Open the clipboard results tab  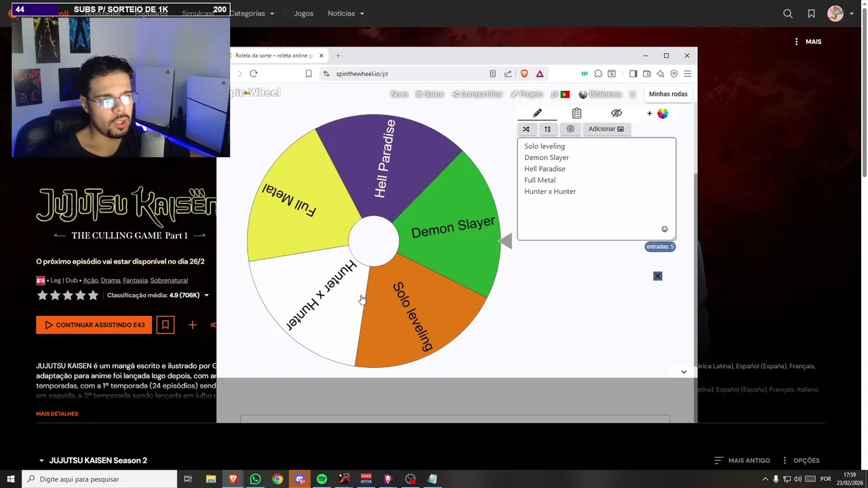[x=576, y=113]
